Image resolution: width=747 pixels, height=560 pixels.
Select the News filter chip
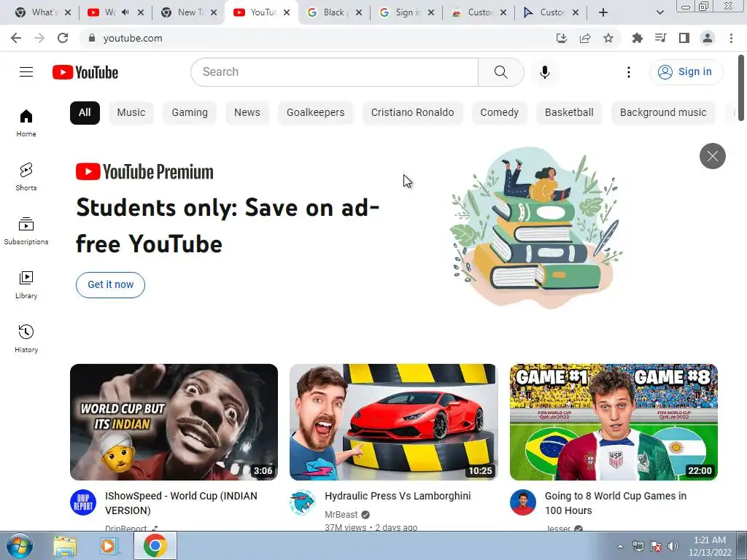247,113
